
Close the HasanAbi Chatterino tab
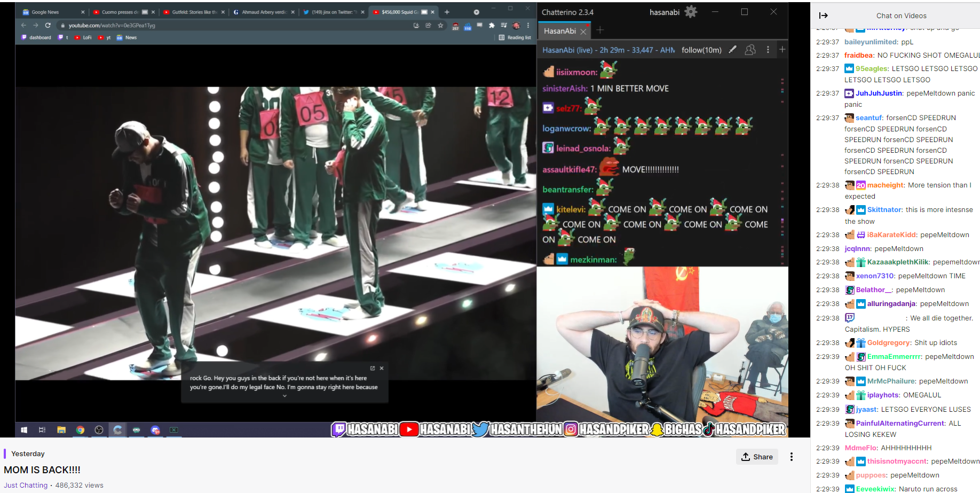583,32
